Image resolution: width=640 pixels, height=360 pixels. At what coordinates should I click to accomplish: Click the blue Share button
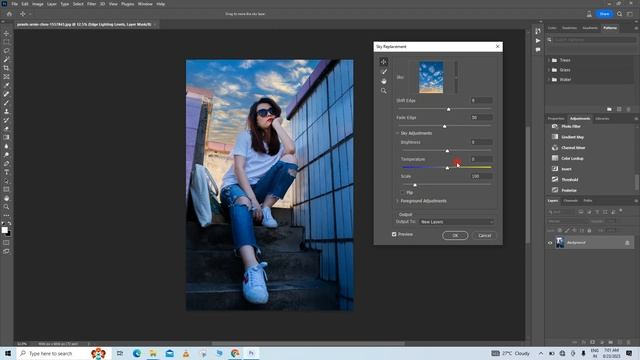point(604,14)
